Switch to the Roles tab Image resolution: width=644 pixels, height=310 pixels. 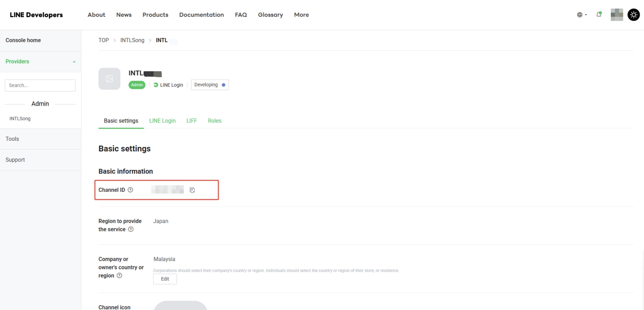tap(214, 121)
